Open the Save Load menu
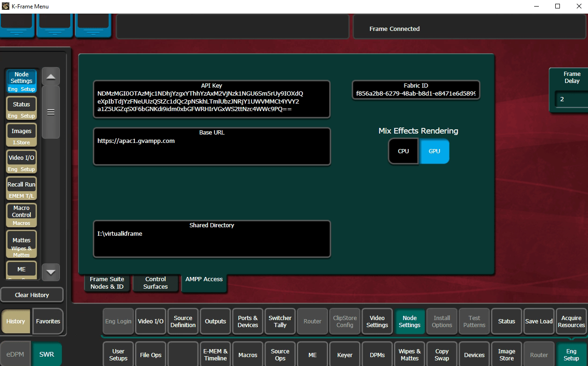The width and height of the screenshot is (588, 366). tap(539, 321)
